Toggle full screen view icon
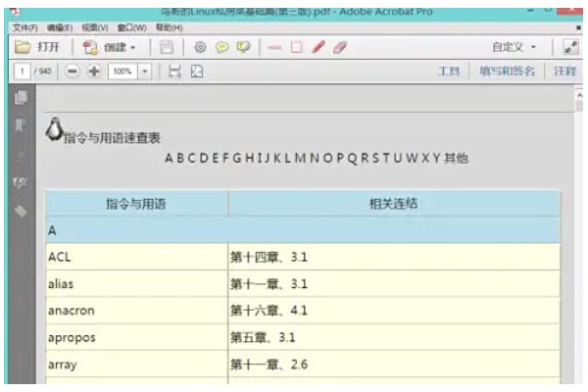Viewport: 588px width, 392px height. click(x=570, y=47)
